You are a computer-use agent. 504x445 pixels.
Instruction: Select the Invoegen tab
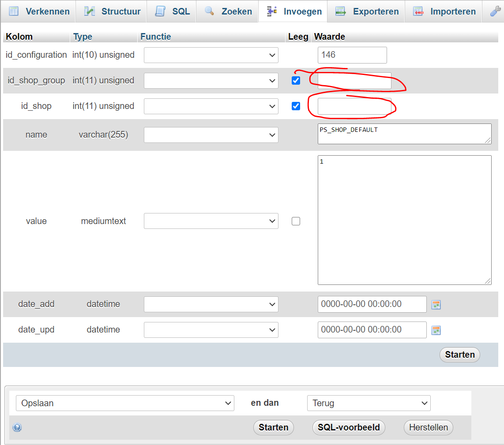pyautogui.click(x=293, y=11)
